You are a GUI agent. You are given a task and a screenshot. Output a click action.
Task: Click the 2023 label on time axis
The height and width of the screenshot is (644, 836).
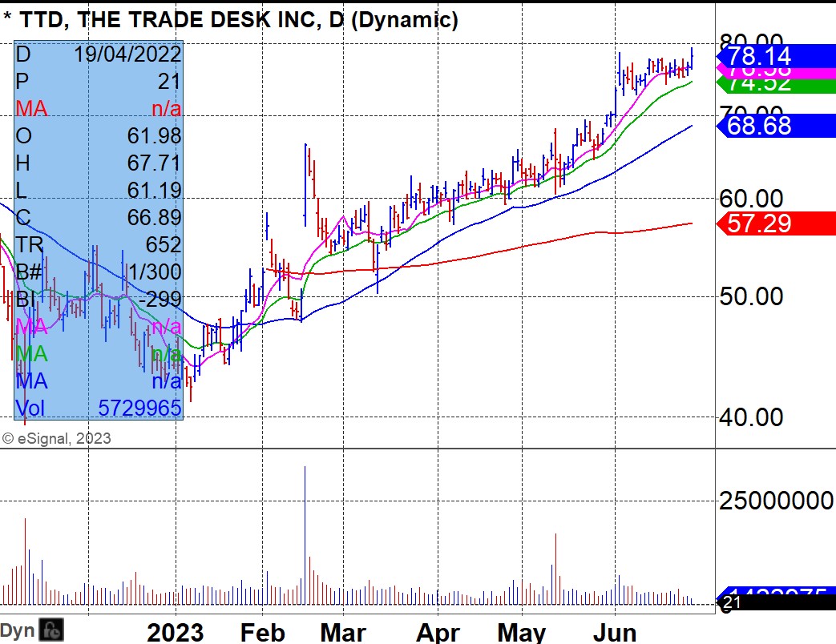pyautogui.click(x=176, y=633)
